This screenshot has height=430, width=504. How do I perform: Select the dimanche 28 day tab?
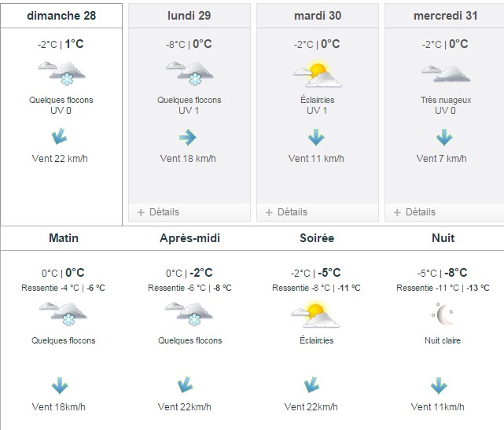pos(61,16)
